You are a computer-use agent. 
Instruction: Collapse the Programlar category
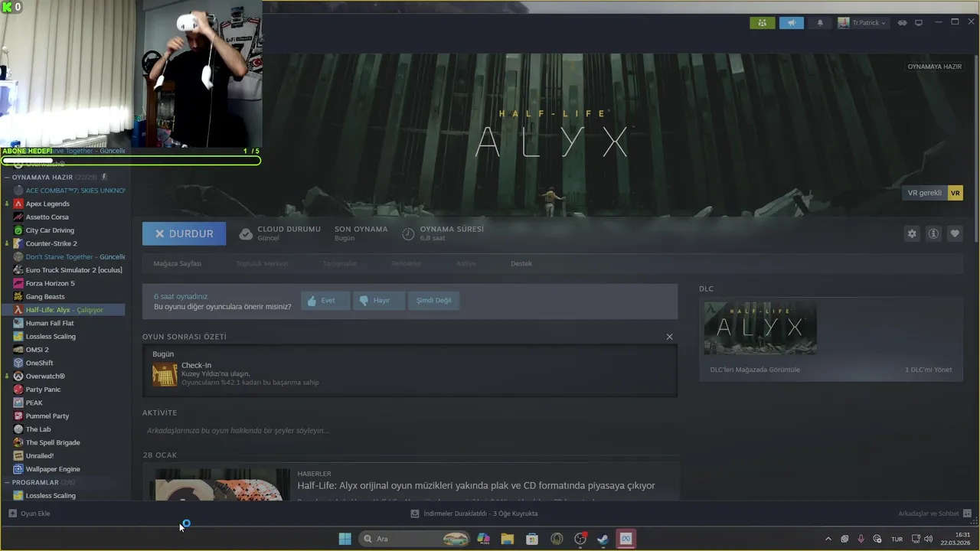click(x=7, y=482)
